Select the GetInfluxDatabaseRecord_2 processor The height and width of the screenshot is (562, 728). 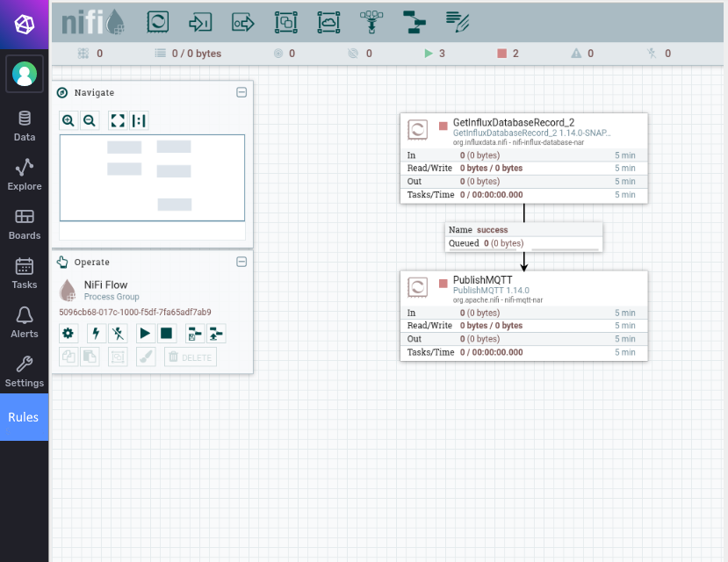tap(523, 158)
